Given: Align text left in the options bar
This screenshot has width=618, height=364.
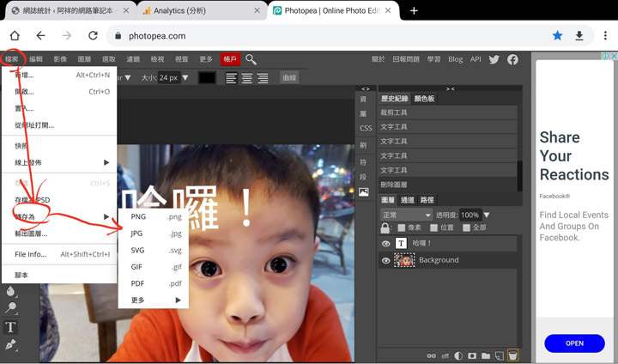Looking at the screenshot, I should click(x=231, y=78).
